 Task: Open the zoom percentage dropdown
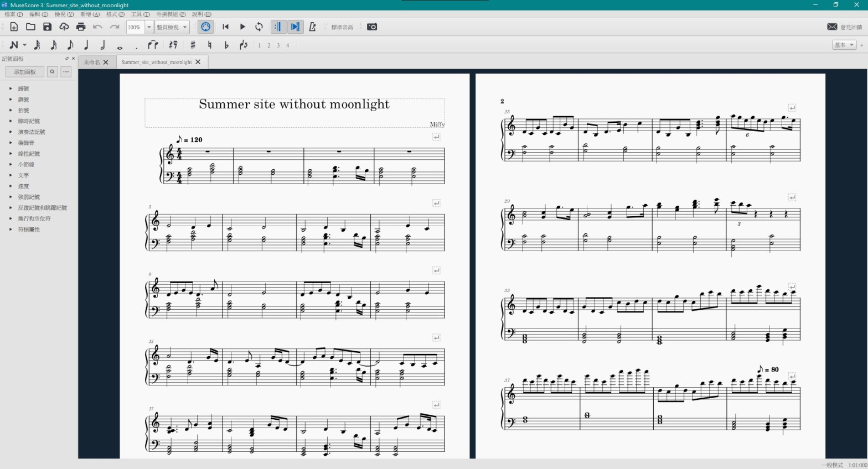pos(149,27)
